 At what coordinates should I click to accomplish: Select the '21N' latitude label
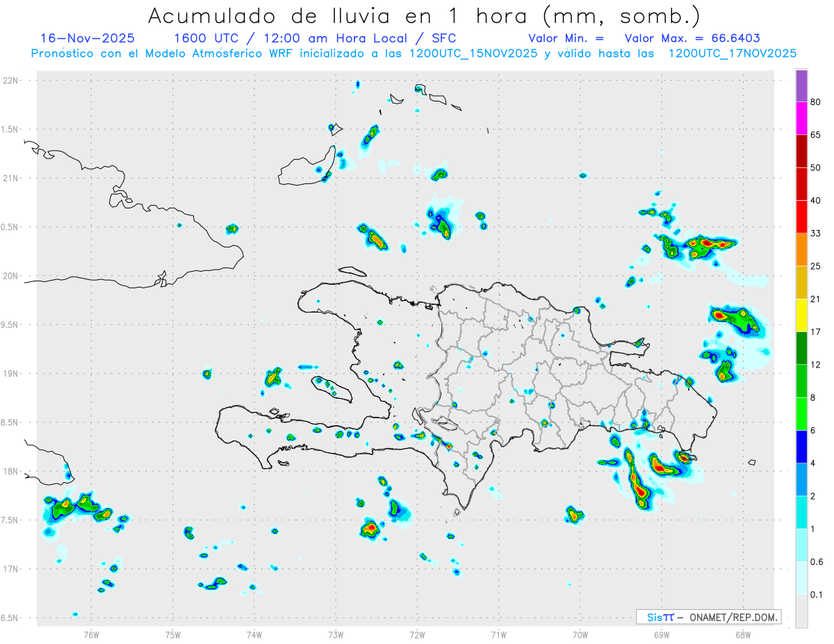10,178
